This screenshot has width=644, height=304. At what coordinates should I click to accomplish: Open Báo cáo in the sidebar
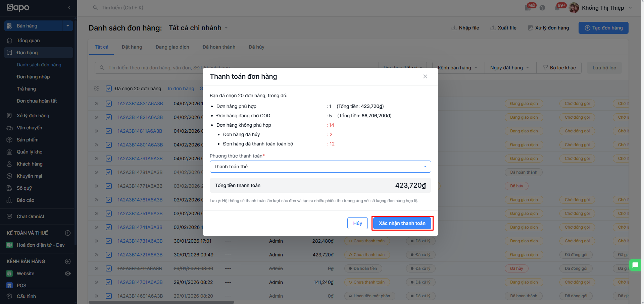pyautogui.click(x=26, y=200)
